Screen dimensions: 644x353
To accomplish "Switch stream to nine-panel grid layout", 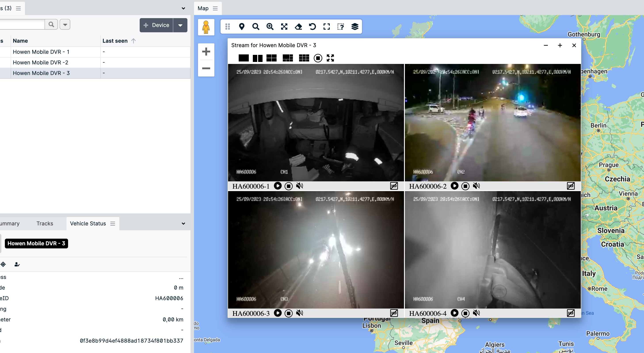I will pos(304,58).
